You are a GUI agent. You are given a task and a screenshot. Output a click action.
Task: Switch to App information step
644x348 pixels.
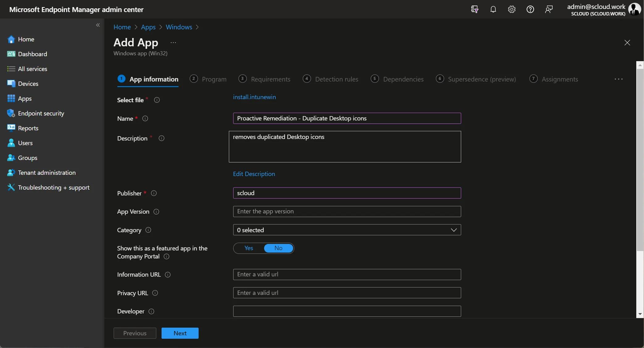pos(148,79)
